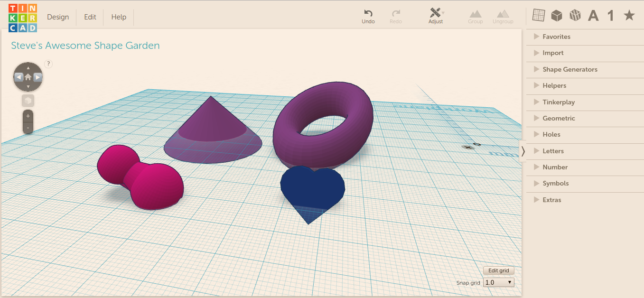
Task: Click the Group button
Action: 476,17
